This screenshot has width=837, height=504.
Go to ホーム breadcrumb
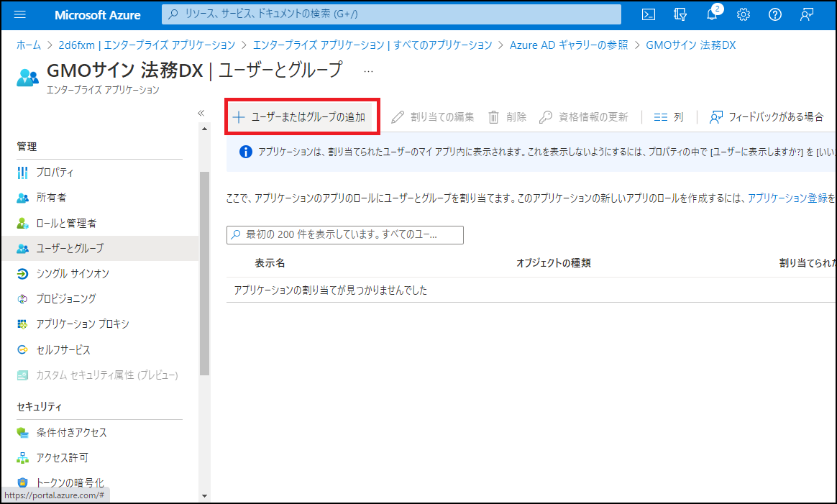[x=28, y=45]
